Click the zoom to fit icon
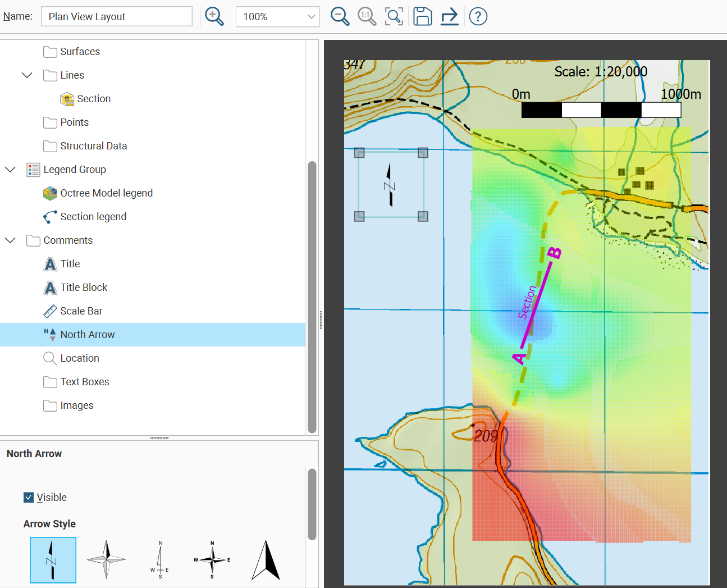727x588 pixels. [394, 16]
